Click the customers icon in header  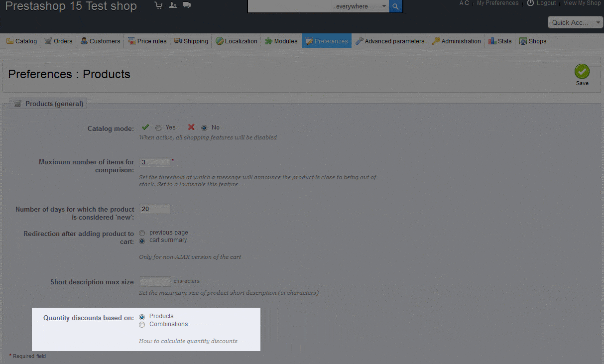coord(172,5)
